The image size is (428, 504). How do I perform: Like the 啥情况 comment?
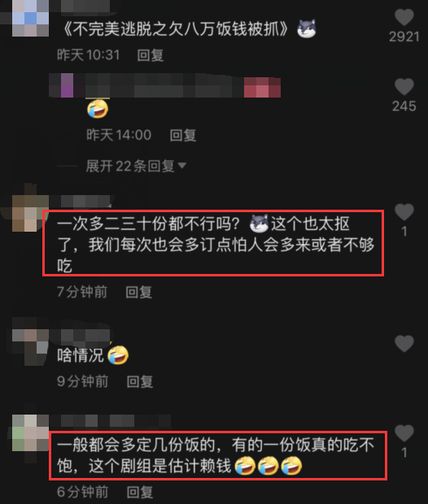point(404,343)
